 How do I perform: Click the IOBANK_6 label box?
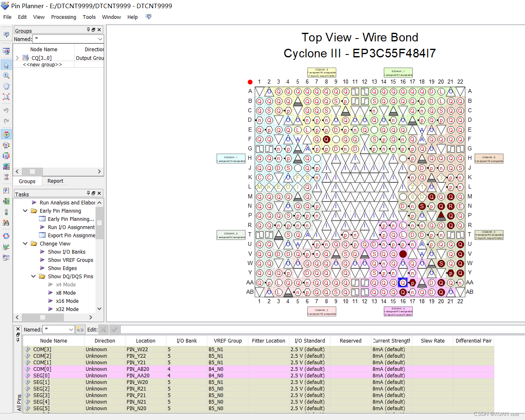[x=489, y=159]
